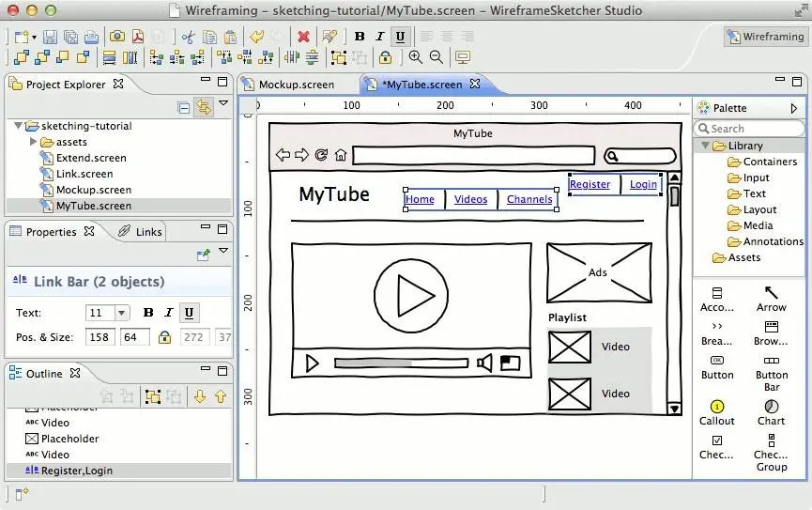Collapse All in Project Explorer
The image size is (812, 510).
(x=184, y=107)
